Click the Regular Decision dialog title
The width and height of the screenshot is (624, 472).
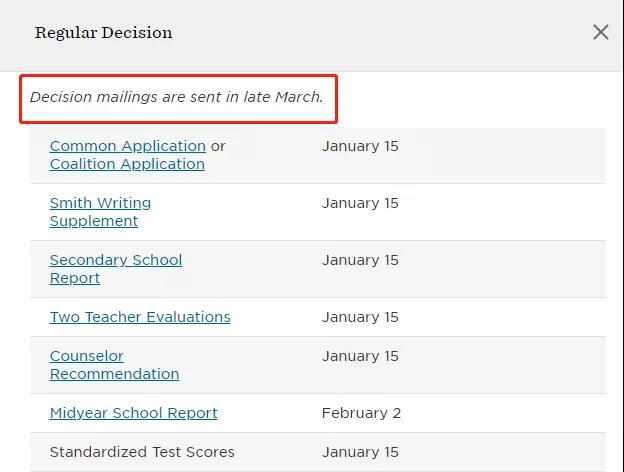[x=103, y=33]
